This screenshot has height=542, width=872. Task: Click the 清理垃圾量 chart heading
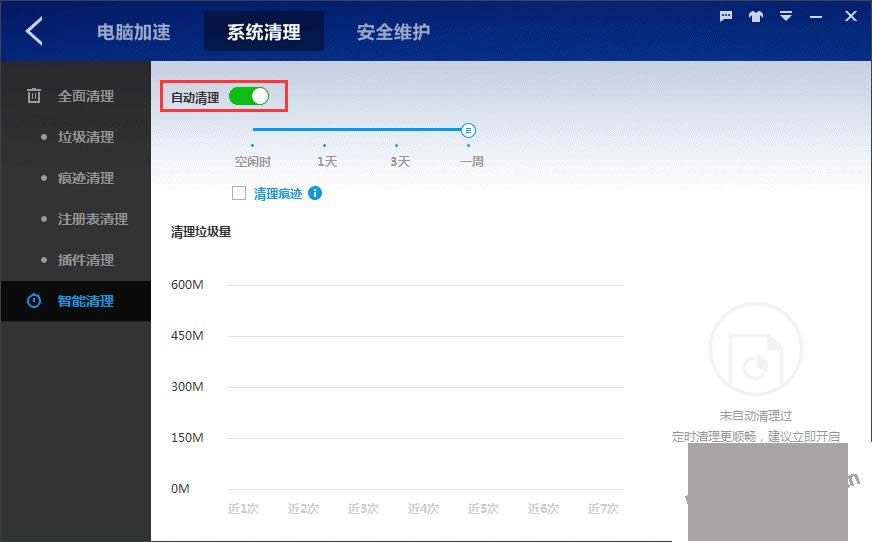click(201, 232)
